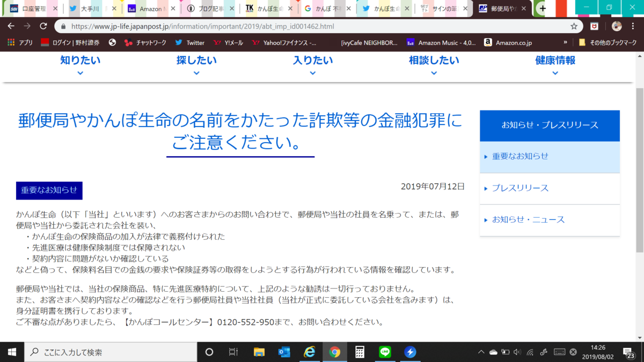Open the Amazon.co.jp bookmark

click(508, 42)
